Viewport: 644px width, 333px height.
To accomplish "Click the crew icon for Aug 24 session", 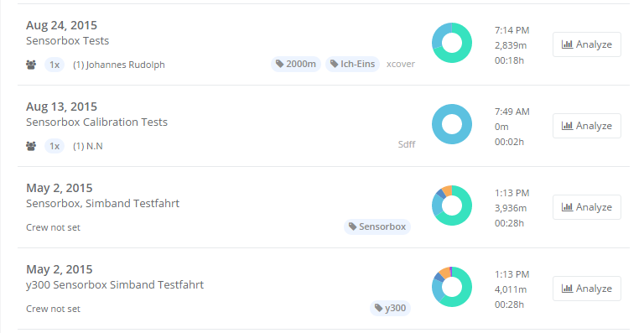I will (31, 65).
